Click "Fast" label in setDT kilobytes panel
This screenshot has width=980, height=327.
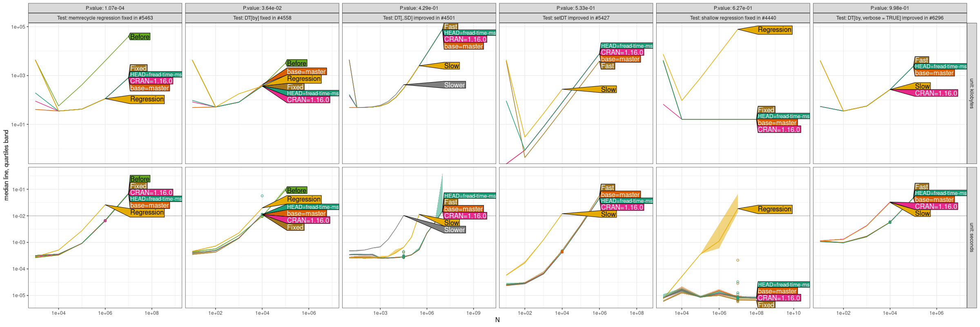608,66
